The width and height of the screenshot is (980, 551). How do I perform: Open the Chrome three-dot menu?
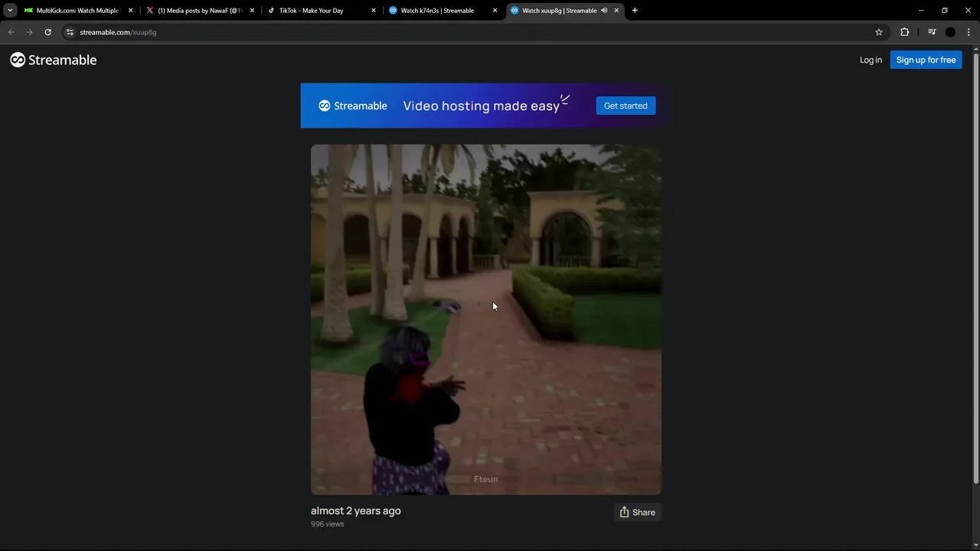pyautogui.click(x=969, y=32)
